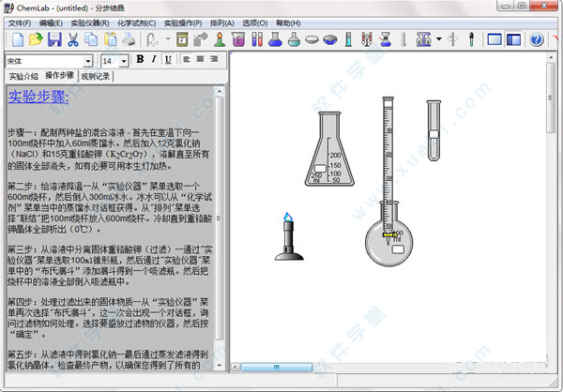Click the instructions panel scroll-down arrow
Viewport: 563px width, 392px height.
(x=220, y=365)
